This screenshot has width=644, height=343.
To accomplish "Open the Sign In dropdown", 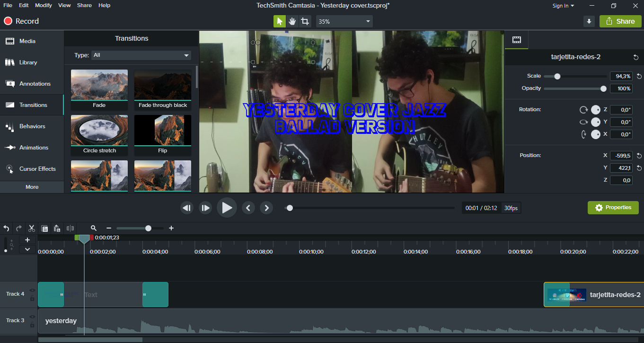I will pos(563,6).
